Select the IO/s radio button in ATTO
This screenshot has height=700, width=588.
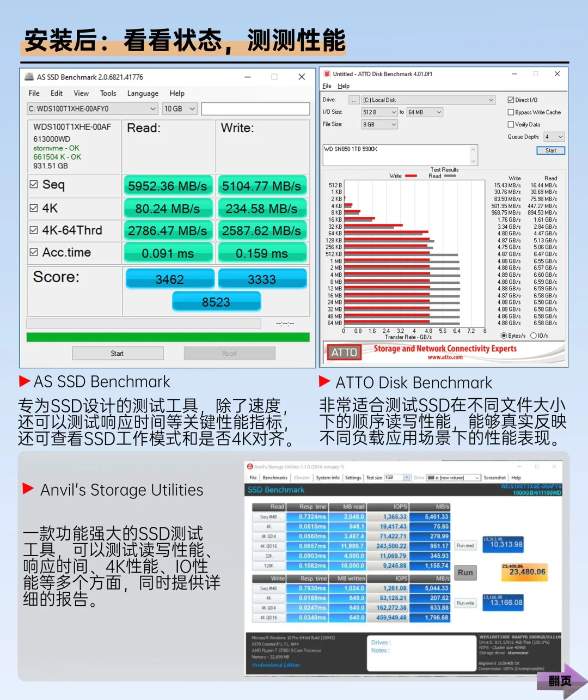(534, 336)
